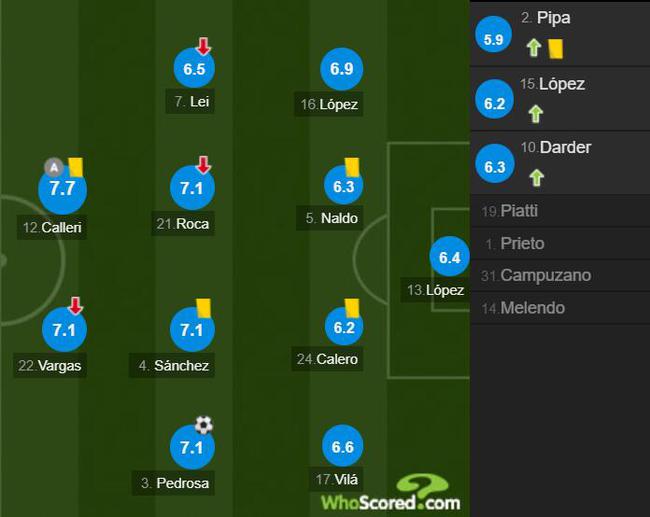The height and width of the screenshot is (517, 650).
Task: Click Pipa's yellow card in bench list
Action: (555, 49)
